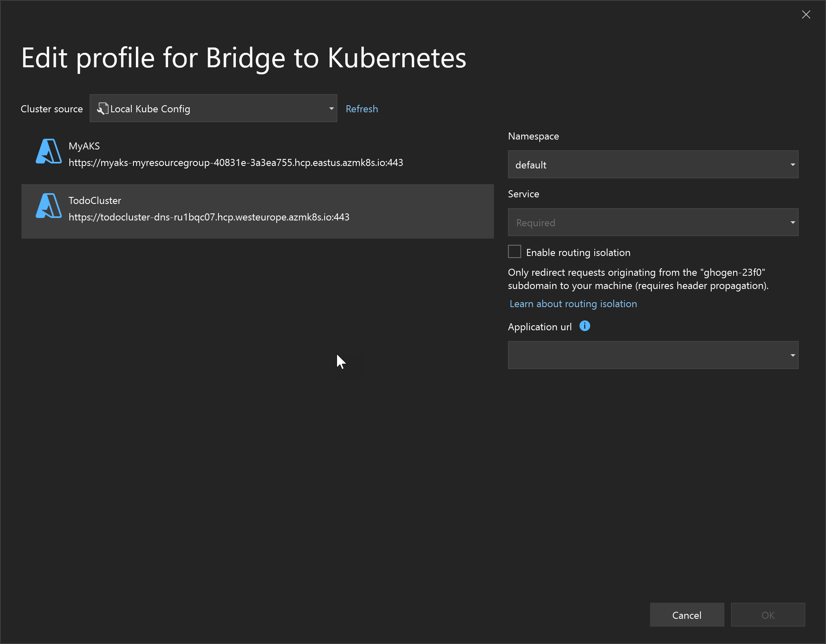Click the Cancel button
Viewport: 826px width, 644px height.
[687, 615]
